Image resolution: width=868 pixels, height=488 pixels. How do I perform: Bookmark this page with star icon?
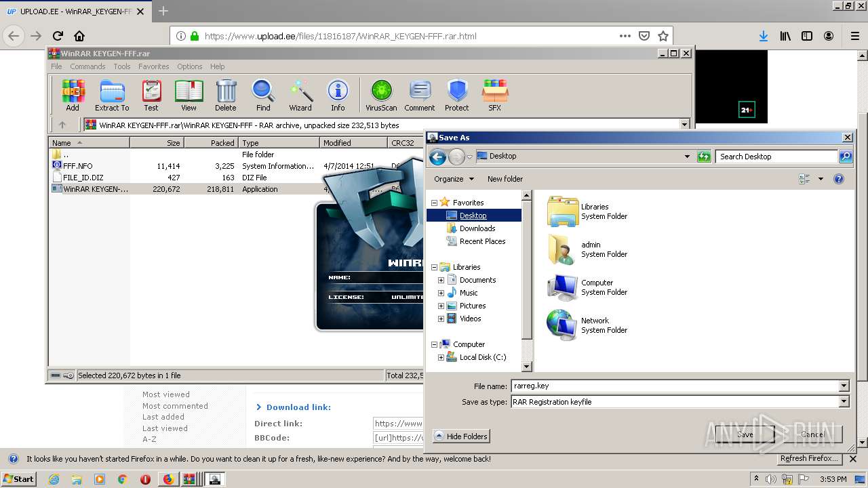click(x=663, y=36)
